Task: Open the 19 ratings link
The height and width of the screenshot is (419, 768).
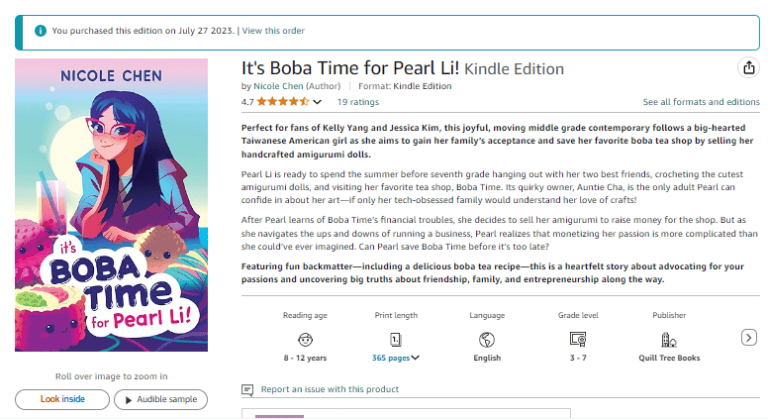Action: (x=357, y=102)
